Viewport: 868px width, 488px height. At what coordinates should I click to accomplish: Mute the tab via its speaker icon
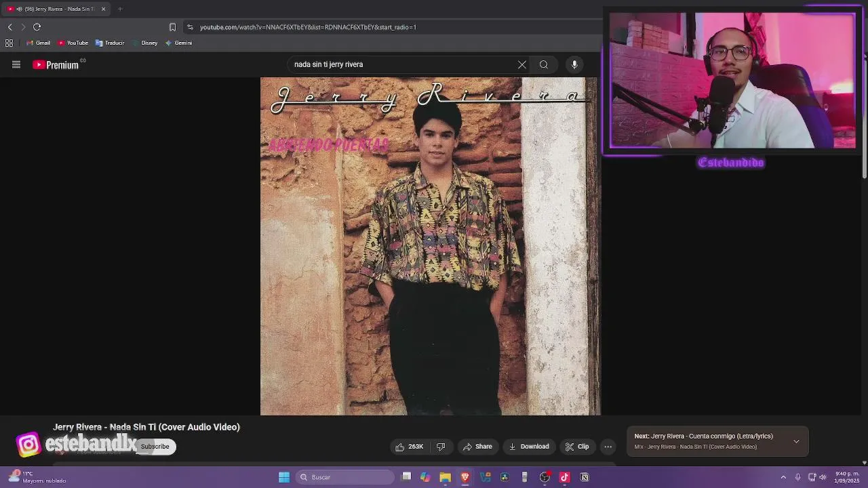19,9
